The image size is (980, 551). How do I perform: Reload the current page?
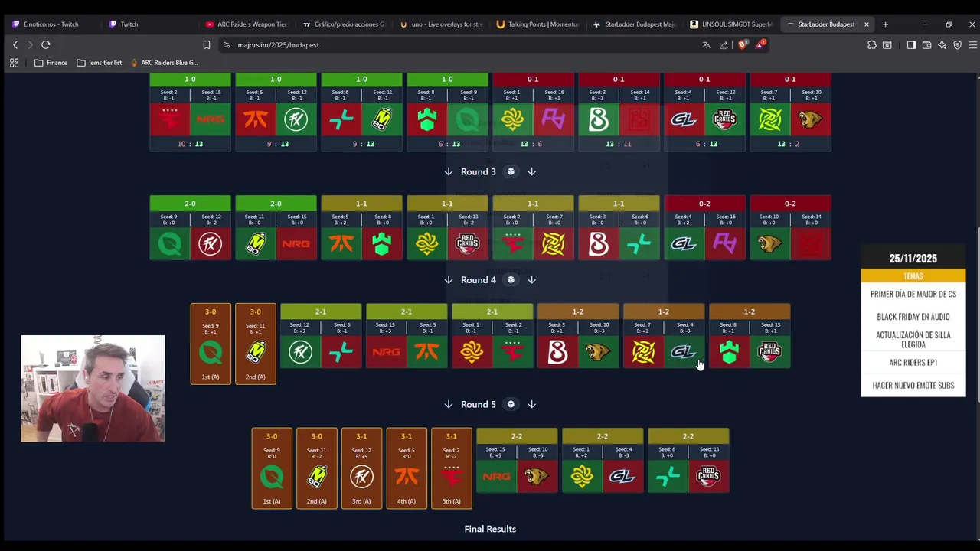(46, 45)
